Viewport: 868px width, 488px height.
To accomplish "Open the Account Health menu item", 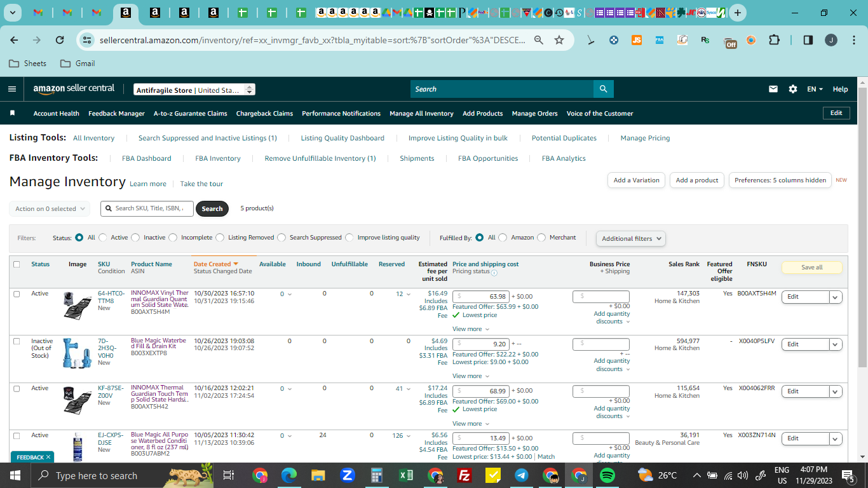I will point(57,114).
